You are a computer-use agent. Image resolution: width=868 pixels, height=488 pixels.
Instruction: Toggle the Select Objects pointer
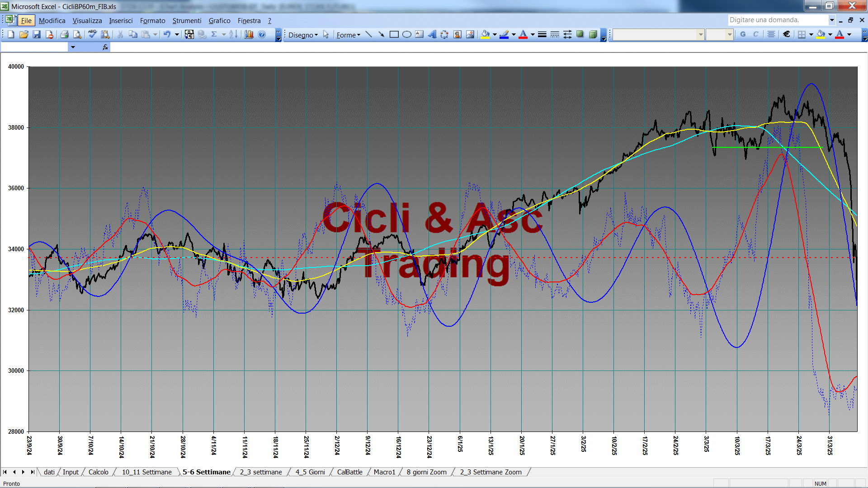325,34
